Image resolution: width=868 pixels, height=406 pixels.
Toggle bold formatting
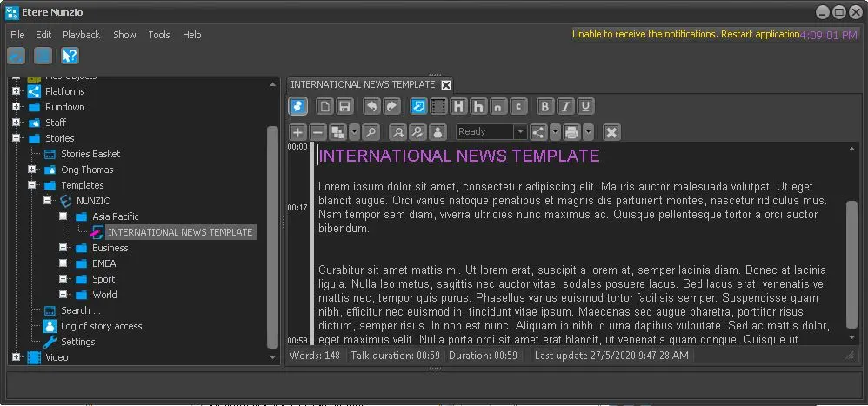(x=545, y=107)
